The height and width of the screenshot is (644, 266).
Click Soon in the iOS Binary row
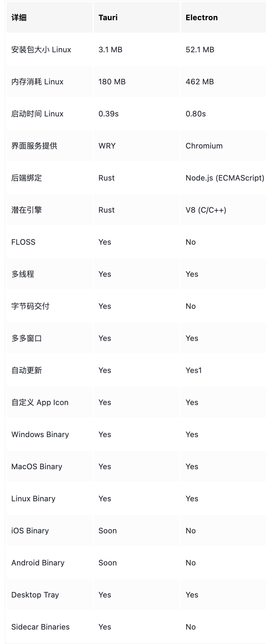coord(107,531)
